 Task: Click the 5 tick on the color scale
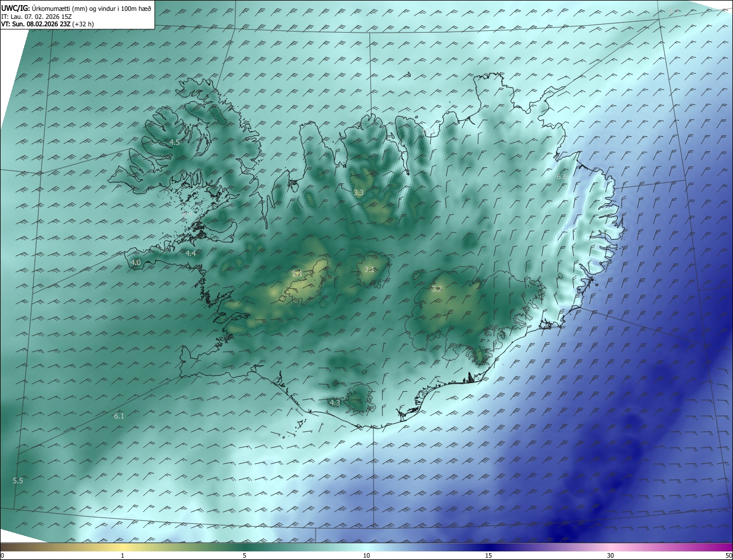pyautogui.click(x=245, y=555)
